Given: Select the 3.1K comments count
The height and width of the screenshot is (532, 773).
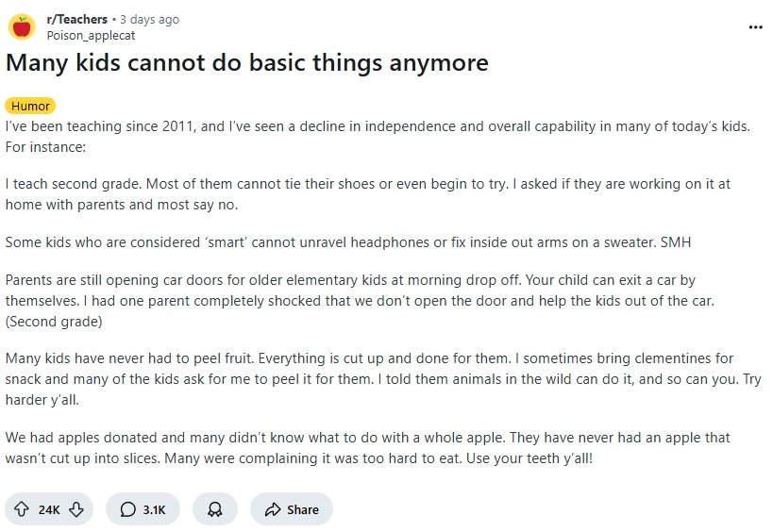Looking at the screenshot, I should click(154, 509).
